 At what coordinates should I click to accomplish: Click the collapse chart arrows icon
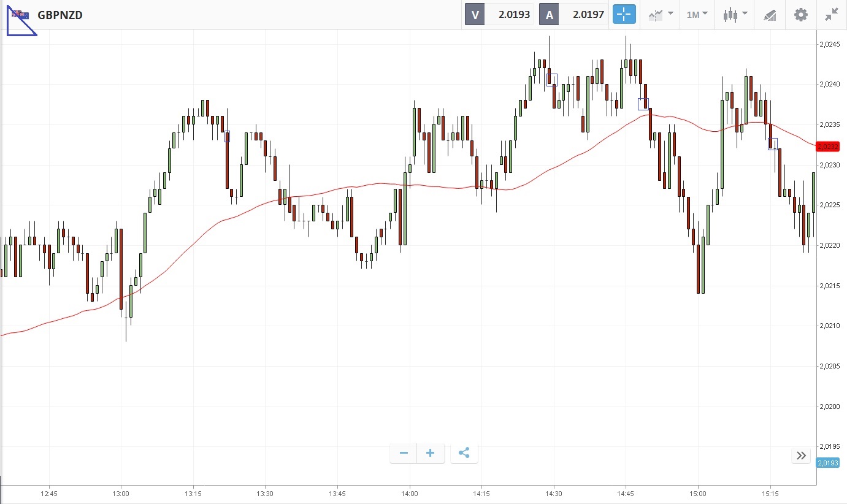click(832, 15)
